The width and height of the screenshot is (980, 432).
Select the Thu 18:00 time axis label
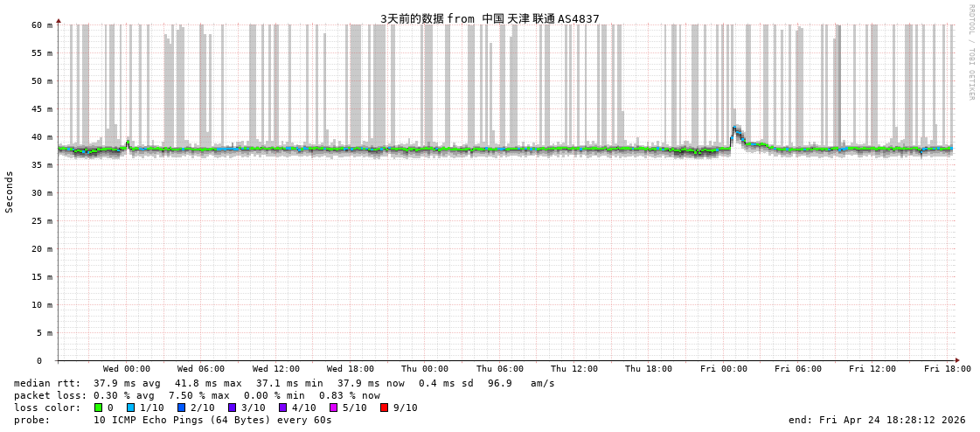(x=649, y=369)
